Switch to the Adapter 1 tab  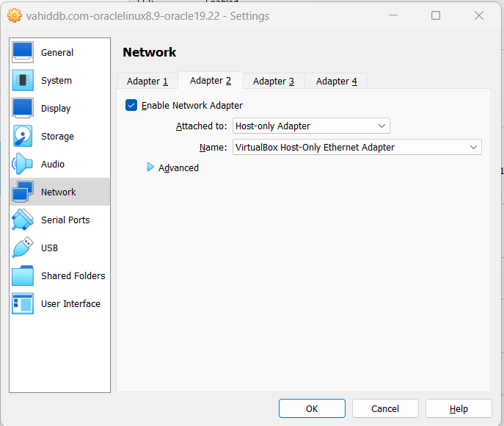pyautogui.click(x=147, y=82)
